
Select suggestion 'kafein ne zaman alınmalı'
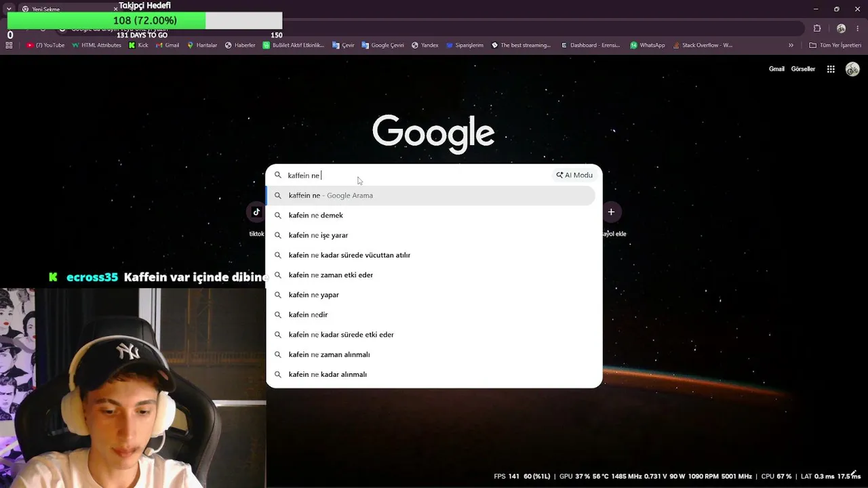pos(431,354)
